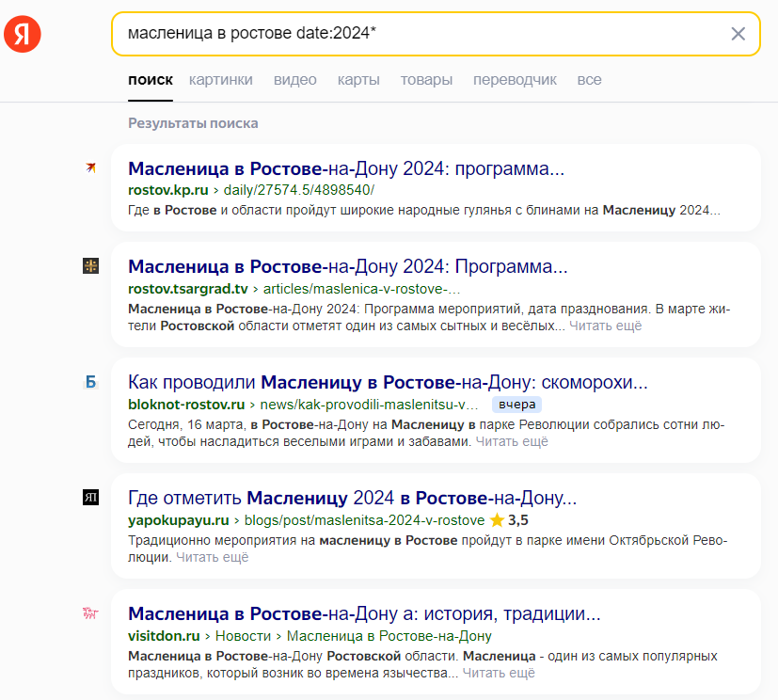Screen dimensions: 778x700
Task: Click the bloknot-rostov.ru domain link
Action: click(186, 405)
